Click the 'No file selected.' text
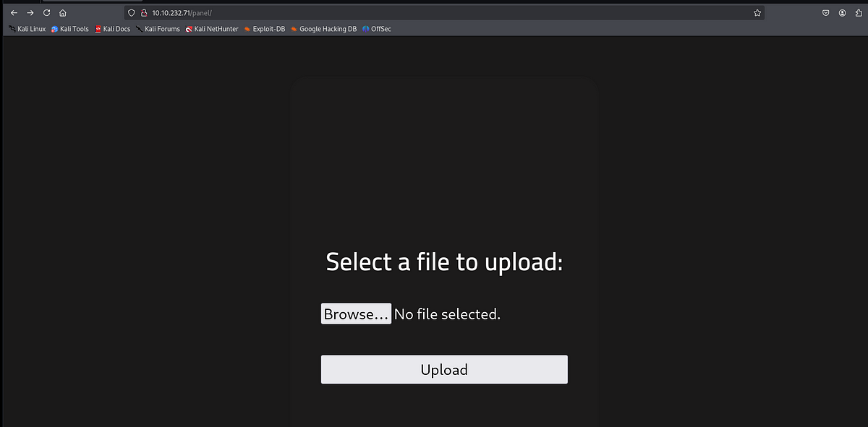The height and width of the screenshot is (427, 868). pyautogui.click(x=447, y=314)
